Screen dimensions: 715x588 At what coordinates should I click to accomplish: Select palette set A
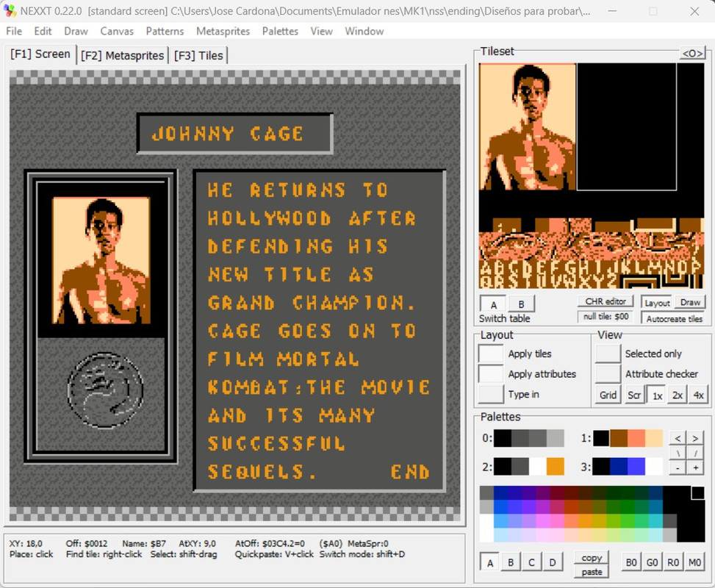489,562
